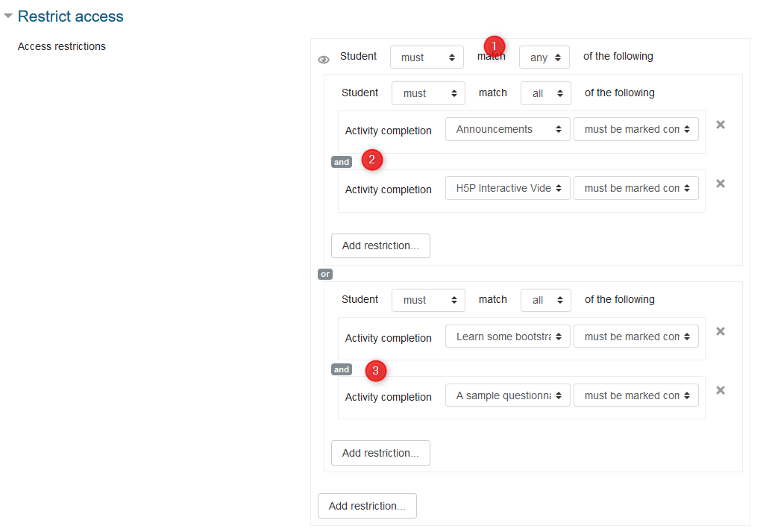Open completion state dropdown for sample questionnaire
The width and height of the screenshot is (769, 532).
[x=635, y=395]
